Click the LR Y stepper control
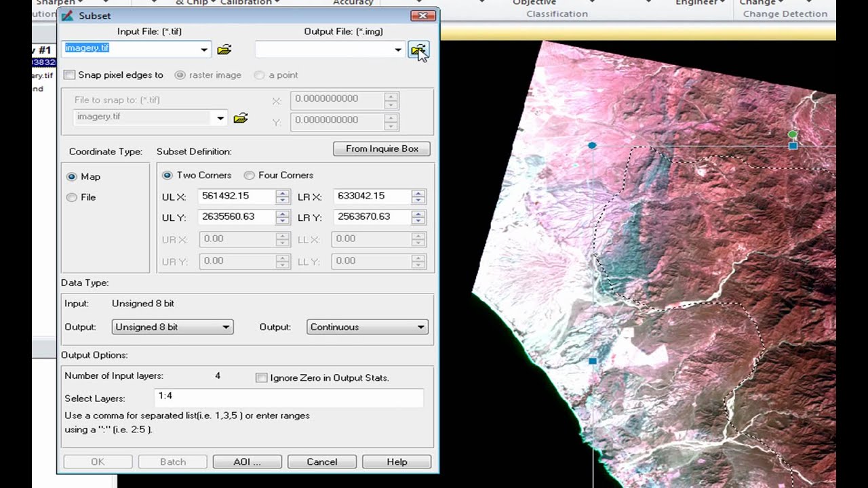 418,218
